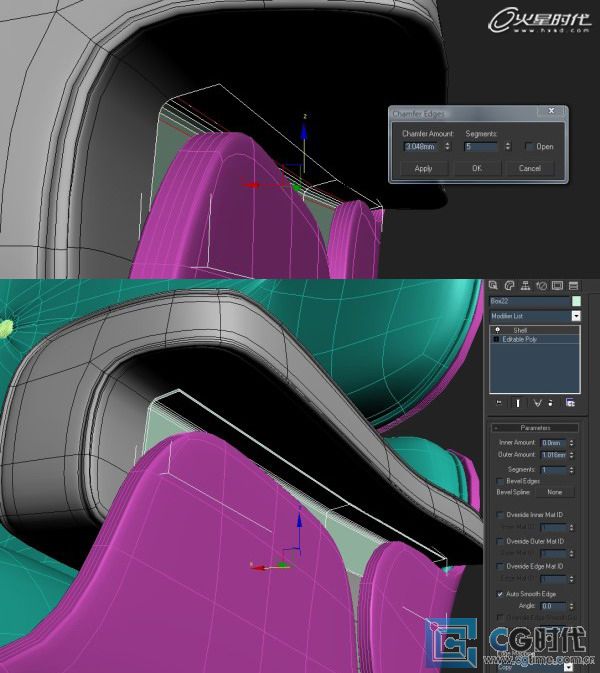Open the Hierarchy panel tab
The height and width of the screenshot is (673, 600).
point(525,285)
